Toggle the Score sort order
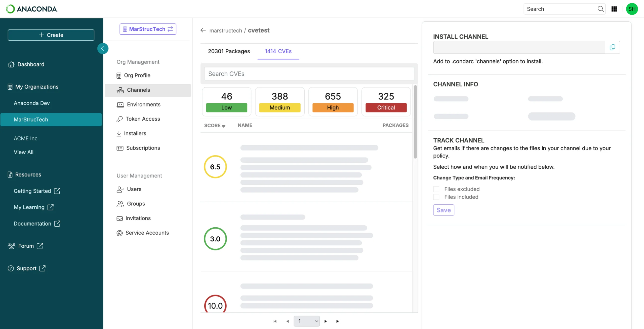This screenshot has width=644, height=329. 215,125
